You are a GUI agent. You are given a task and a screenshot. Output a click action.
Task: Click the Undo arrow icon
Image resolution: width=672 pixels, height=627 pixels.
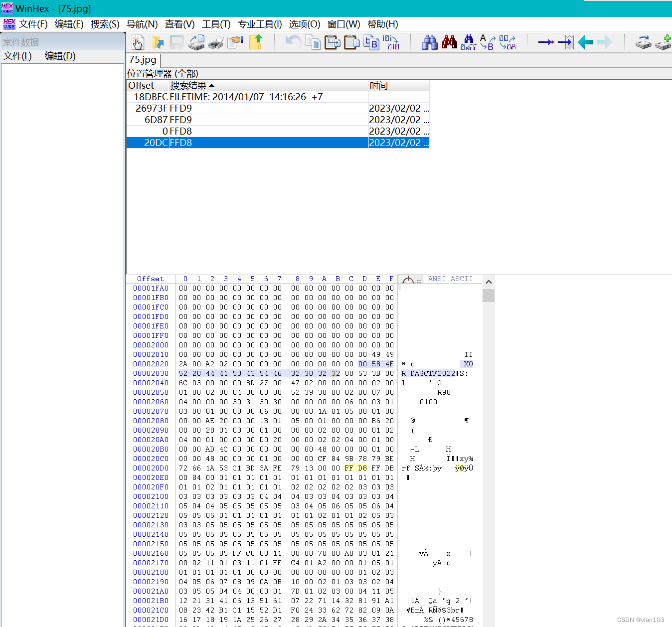pos(293,42)
